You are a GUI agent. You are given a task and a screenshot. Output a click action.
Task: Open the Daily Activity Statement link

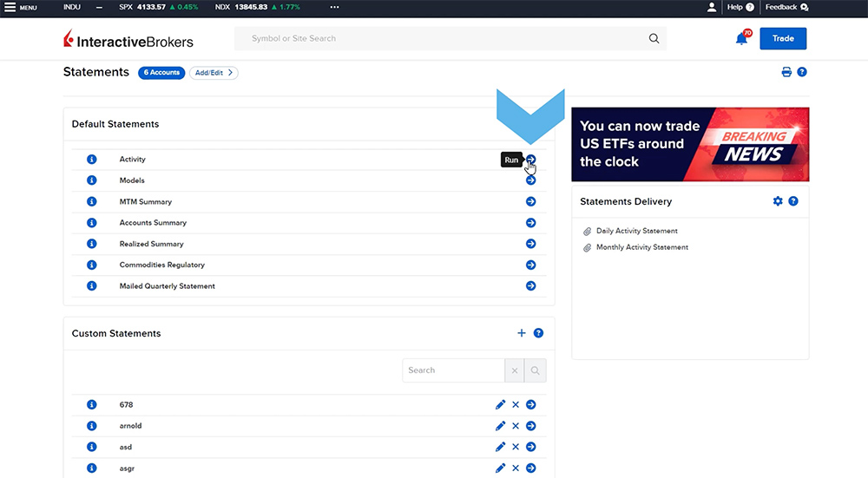(x=636, y=231)
